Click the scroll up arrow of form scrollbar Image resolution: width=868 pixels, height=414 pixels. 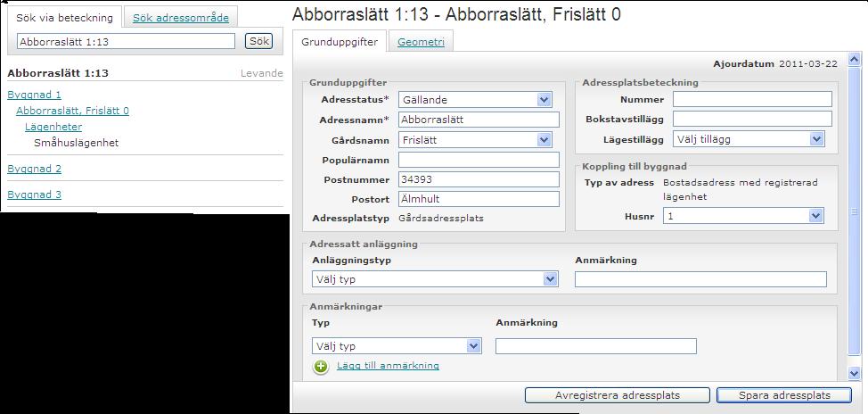854,59
